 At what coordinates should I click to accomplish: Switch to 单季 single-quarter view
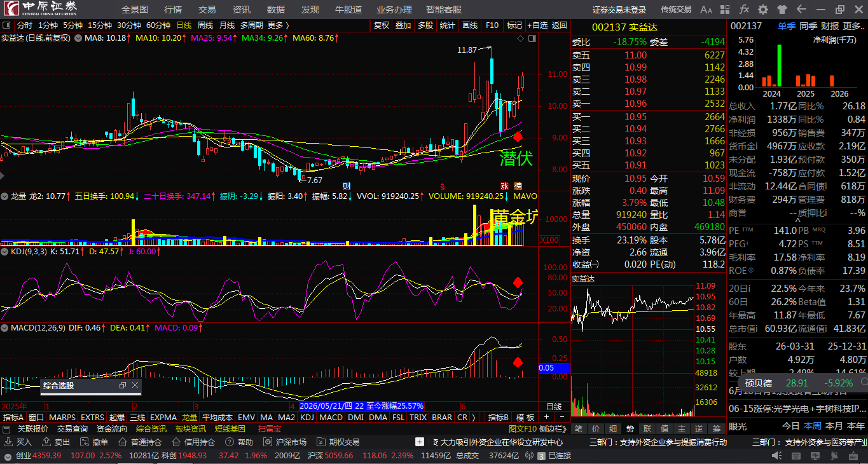(x=787, y=26)
